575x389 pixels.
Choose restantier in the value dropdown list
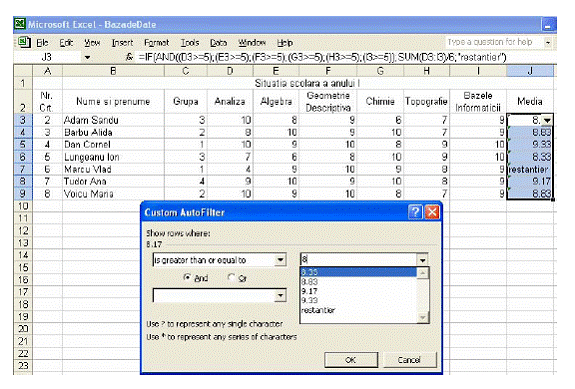point(359,310)
